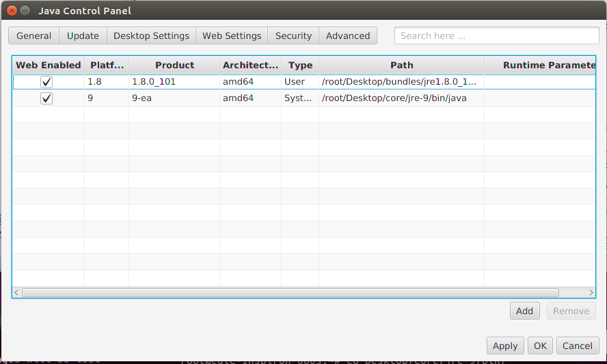
Task: Open the General tab
Action: pos(34,36)
